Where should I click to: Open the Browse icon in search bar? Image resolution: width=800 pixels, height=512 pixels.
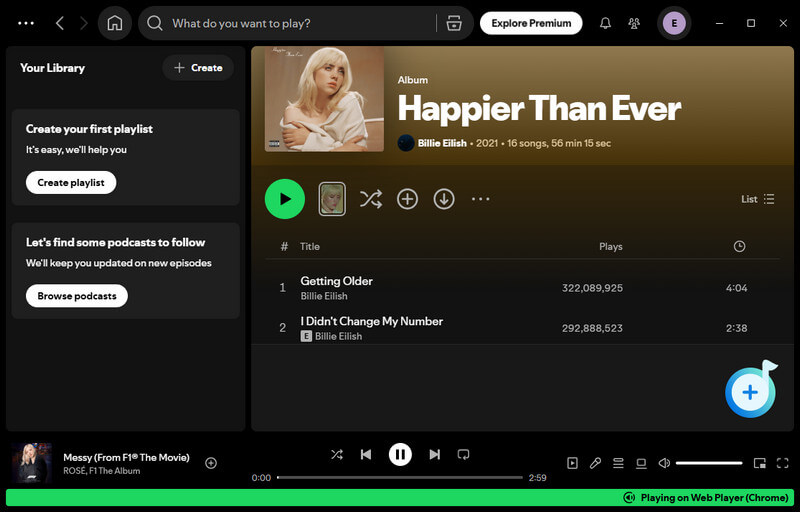[x=454, y=23]
